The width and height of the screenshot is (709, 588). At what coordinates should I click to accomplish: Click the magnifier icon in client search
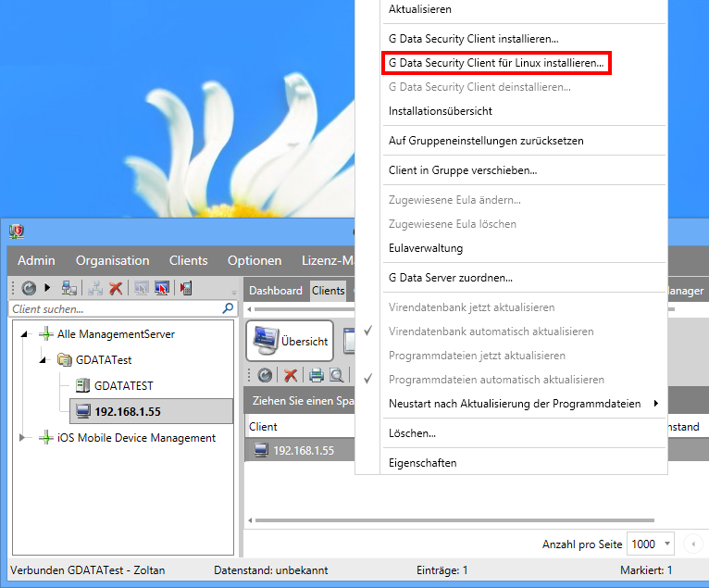coord(228,308)
